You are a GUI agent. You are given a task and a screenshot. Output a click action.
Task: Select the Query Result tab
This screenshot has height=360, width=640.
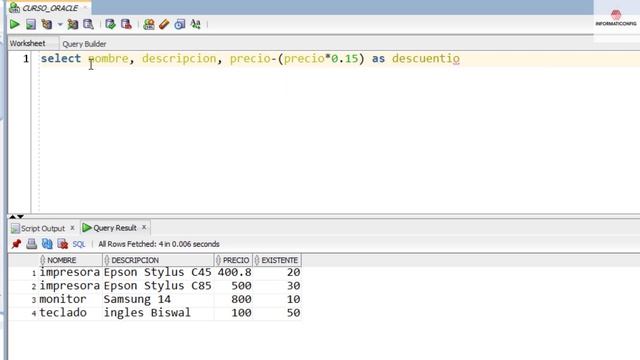coord(115,228)
